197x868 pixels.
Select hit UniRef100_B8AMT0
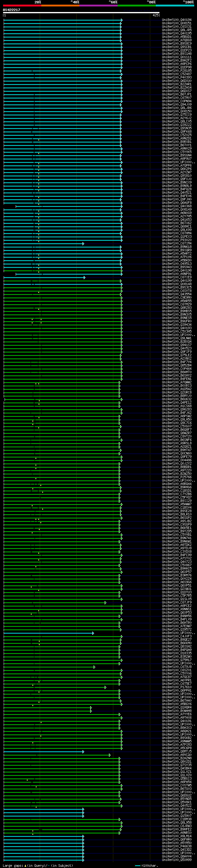click(x=177, y=372)
